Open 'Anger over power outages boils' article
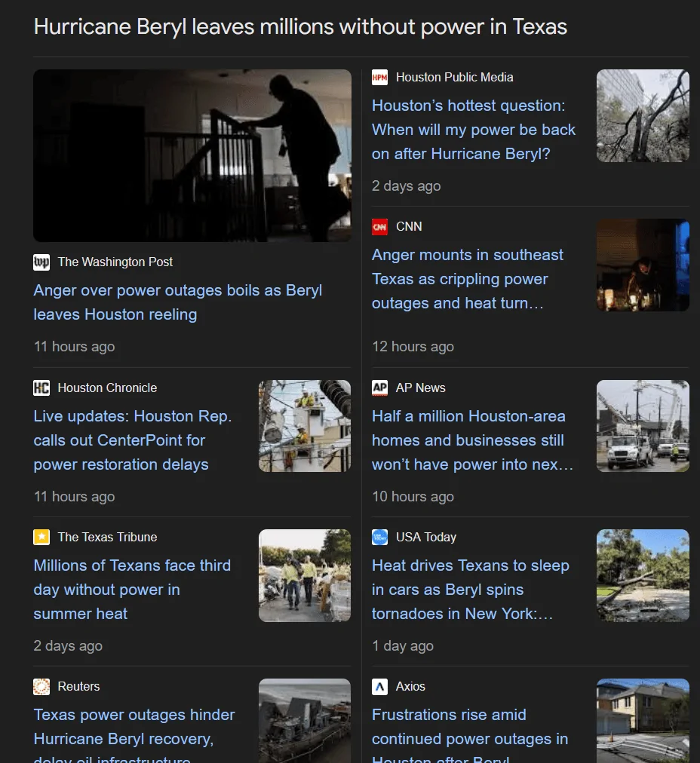The width and height of the screenshot is (700, 763). 178,302
